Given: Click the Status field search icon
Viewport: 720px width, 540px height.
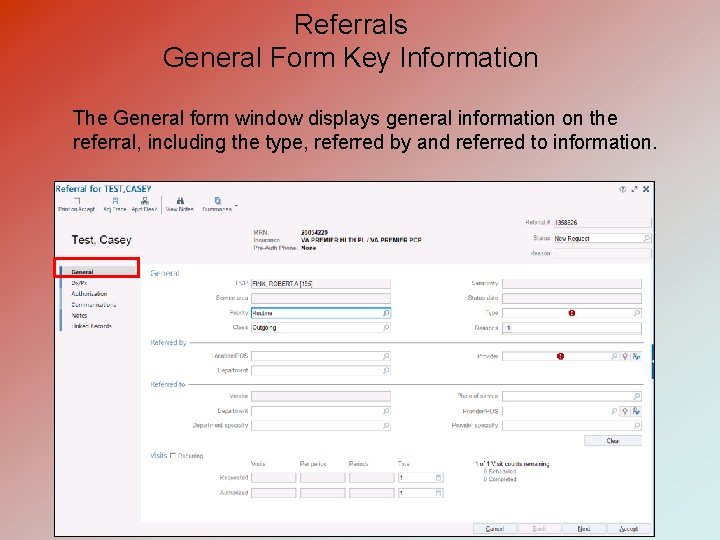Looking at the screenshot, I should pyautogui.click(x=647, y=238).
